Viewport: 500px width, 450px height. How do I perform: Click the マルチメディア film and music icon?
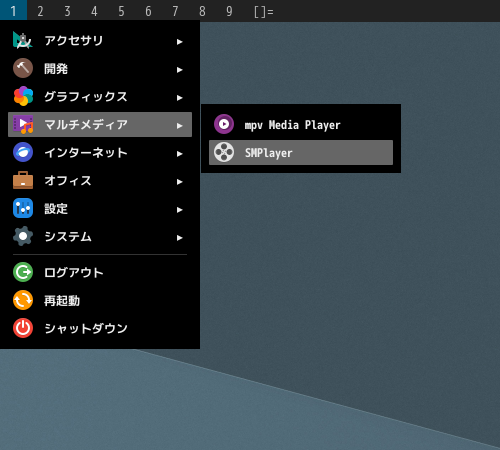click(x=23, y=124)
